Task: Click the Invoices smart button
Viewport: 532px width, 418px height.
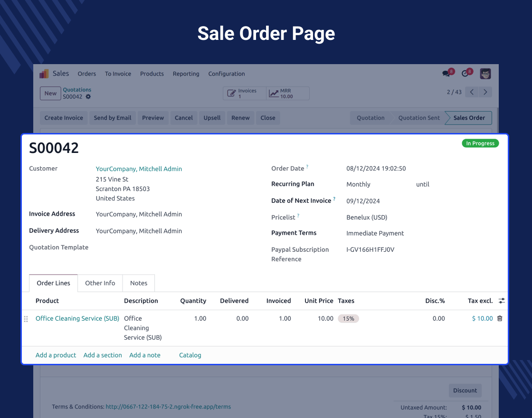Action: coord(245,93)
